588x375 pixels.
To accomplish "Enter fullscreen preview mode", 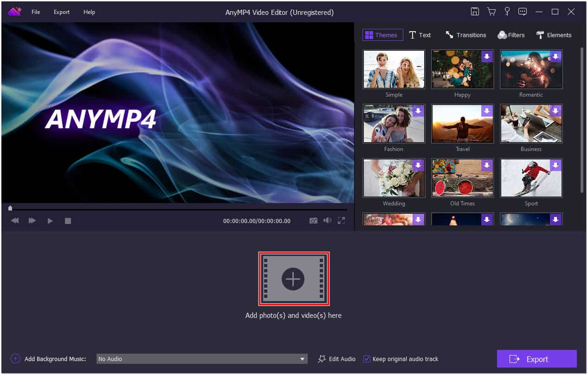I will pyautogui.click(x=341, y=221).
